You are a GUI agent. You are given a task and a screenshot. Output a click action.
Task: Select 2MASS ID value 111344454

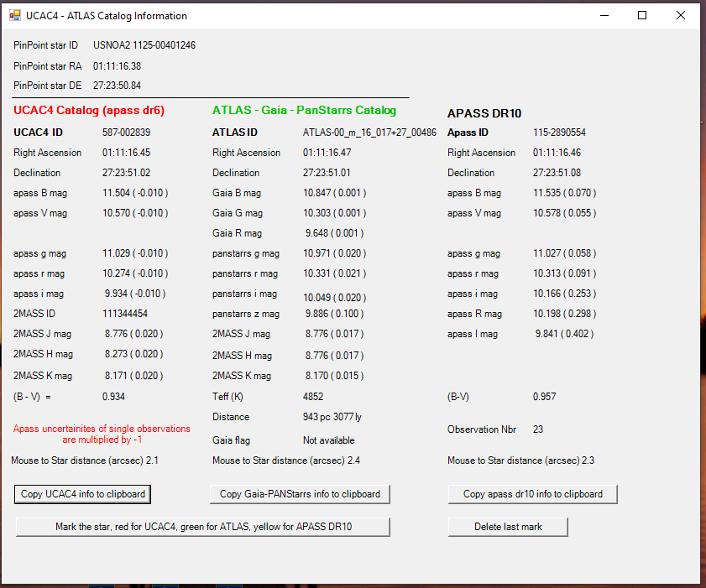(x=125, y=314)
